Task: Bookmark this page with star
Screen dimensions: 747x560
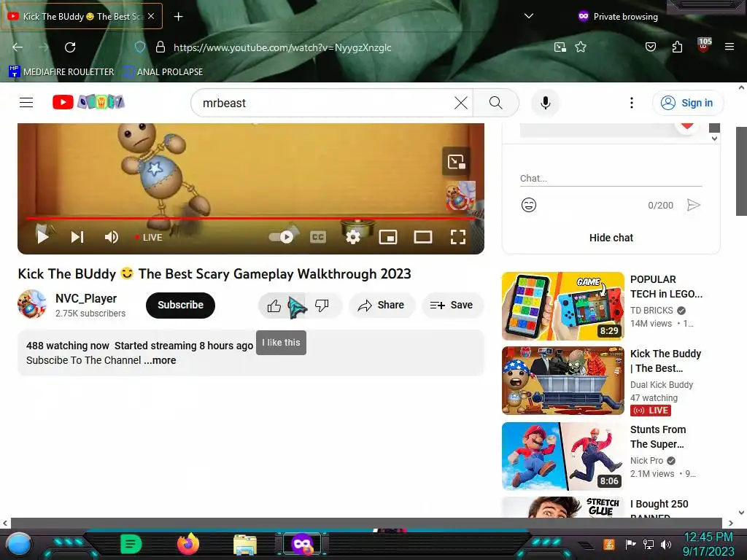Action: click(580, 47)
